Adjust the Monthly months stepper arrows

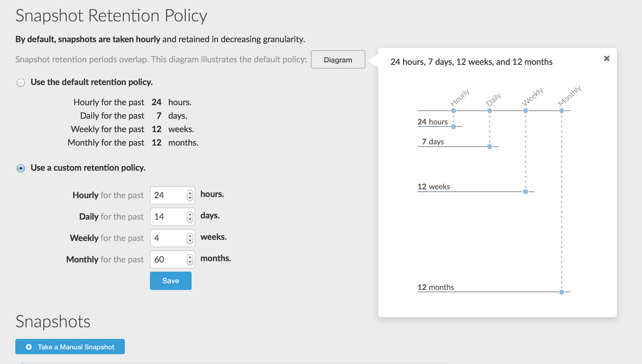190,259
